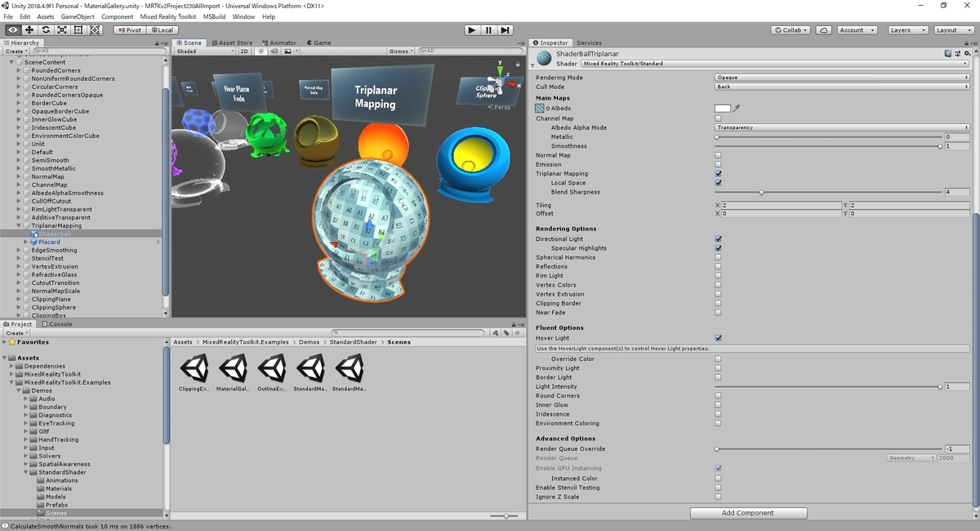
Task: Switch to the Game tab
Action: [318, 42]
